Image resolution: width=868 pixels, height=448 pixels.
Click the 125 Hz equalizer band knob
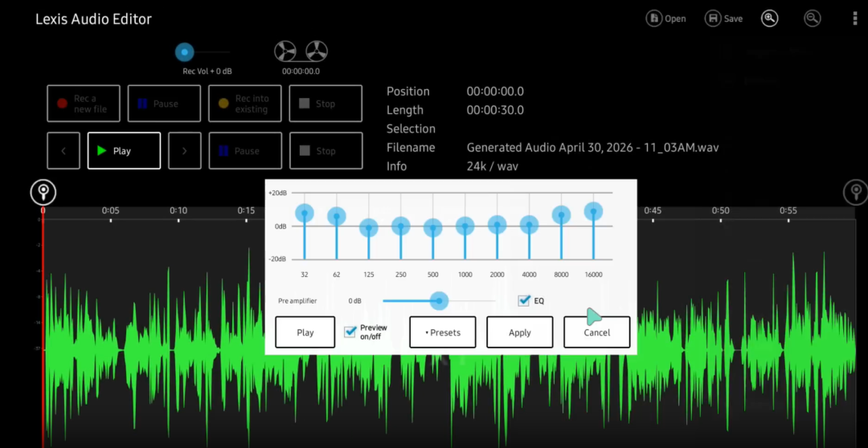(x=369, y=227)
